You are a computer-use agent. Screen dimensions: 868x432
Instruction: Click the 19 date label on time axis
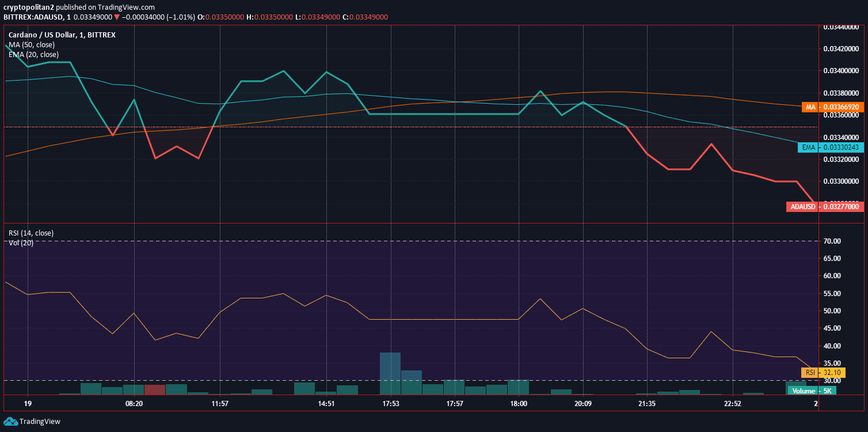click(x=28, y=404)
